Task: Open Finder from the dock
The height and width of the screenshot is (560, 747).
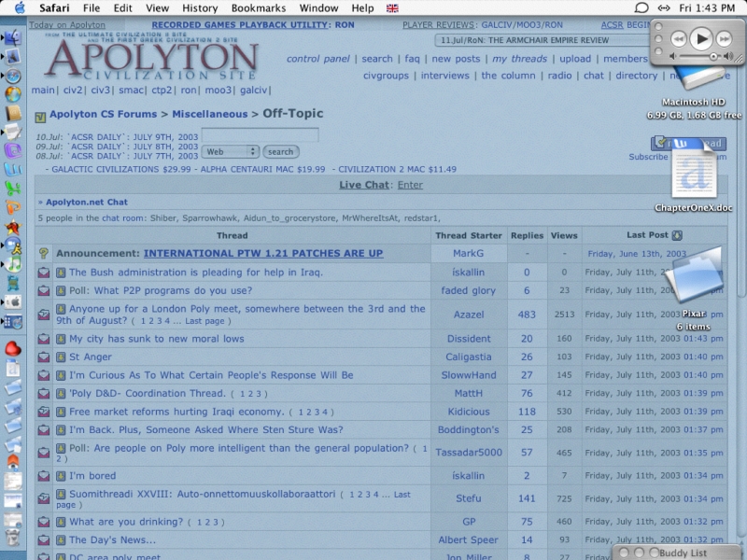Action: (x=13, y=38)
